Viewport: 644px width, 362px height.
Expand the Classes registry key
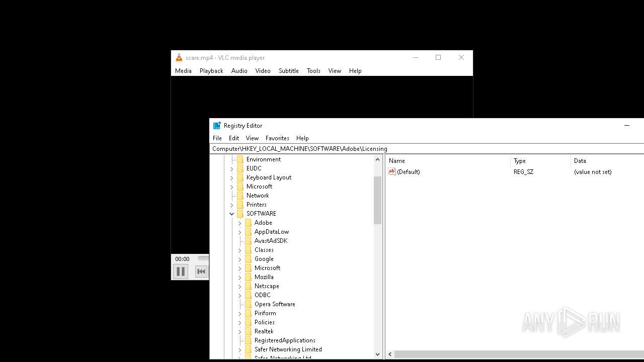click(240, 250)
